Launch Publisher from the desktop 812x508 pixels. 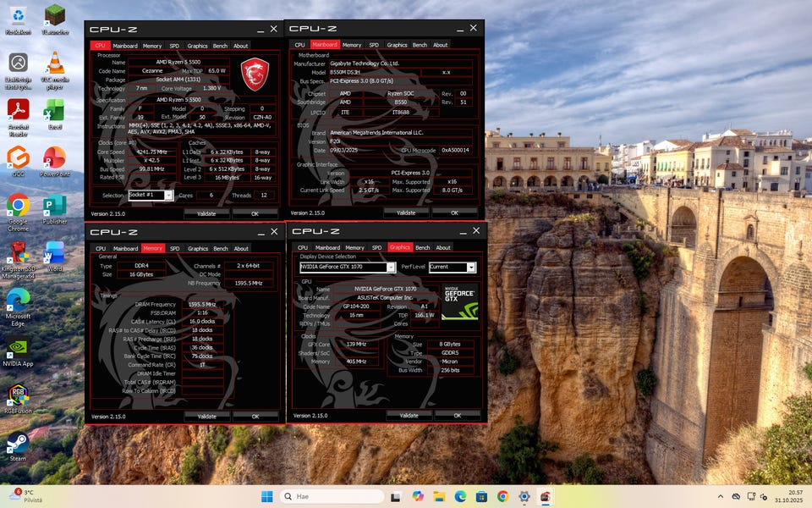point(55,209)
